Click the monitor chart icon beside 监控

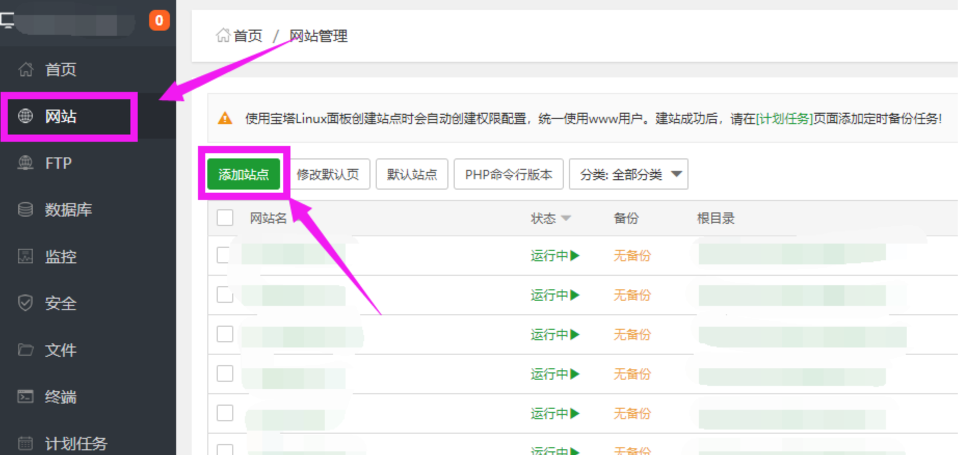tap(25, 256)
